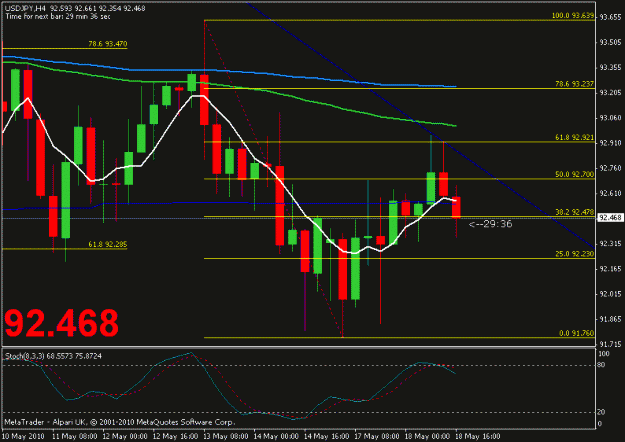This screenshot has height=442, width=625.
Task: Click the '50.0 92.700' Fibonacci level label
Action: click(x=574, y=175)
